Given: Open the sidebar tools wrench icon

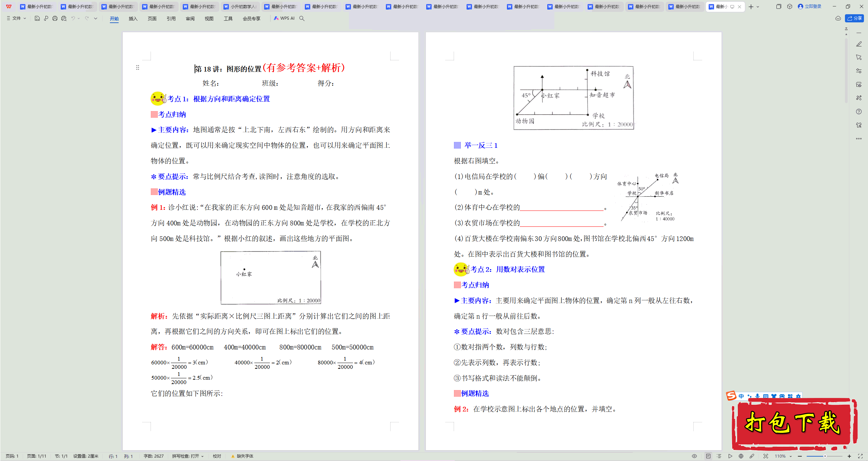Looking at the screenshot, I should pos(859,98).
